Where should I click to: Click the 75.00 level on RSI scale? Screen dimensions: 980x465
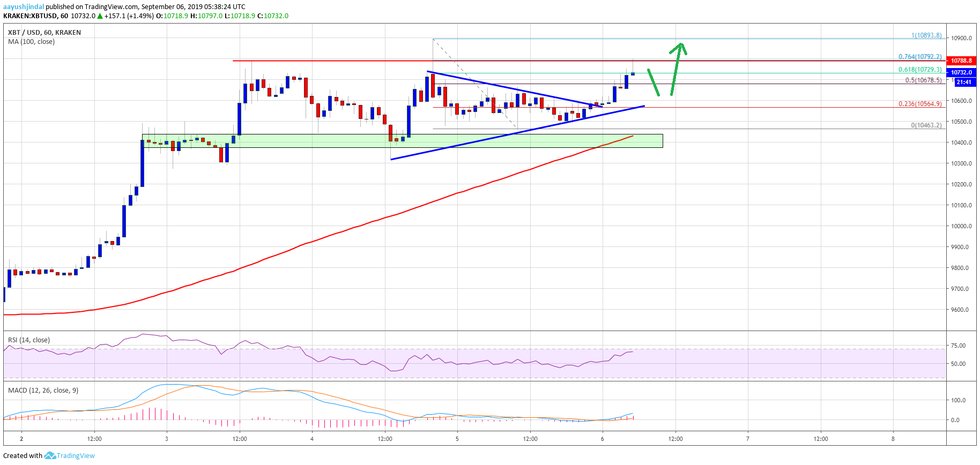coord(958,346)
